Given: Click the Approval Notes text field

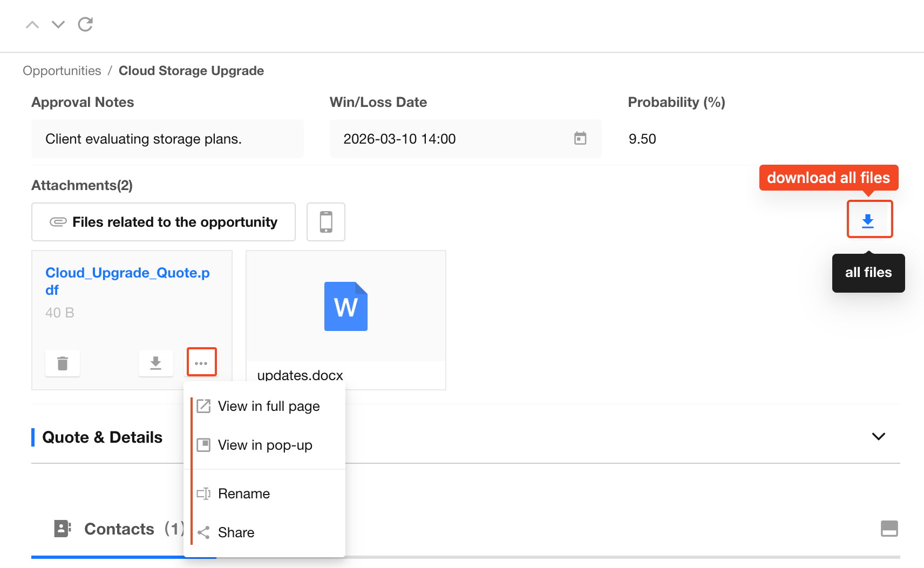Looking at the screenshot, I should click(167, 139).
